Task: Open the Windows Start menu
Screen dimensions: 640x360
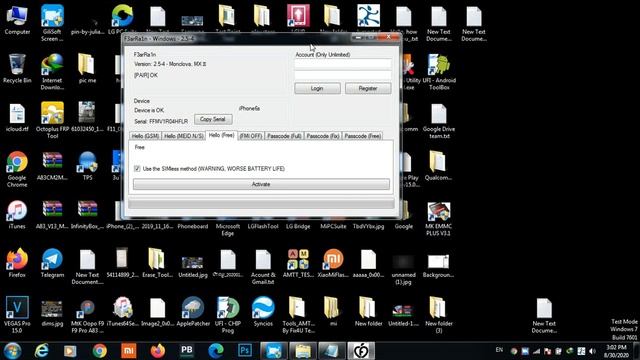Action: (13, 351)
